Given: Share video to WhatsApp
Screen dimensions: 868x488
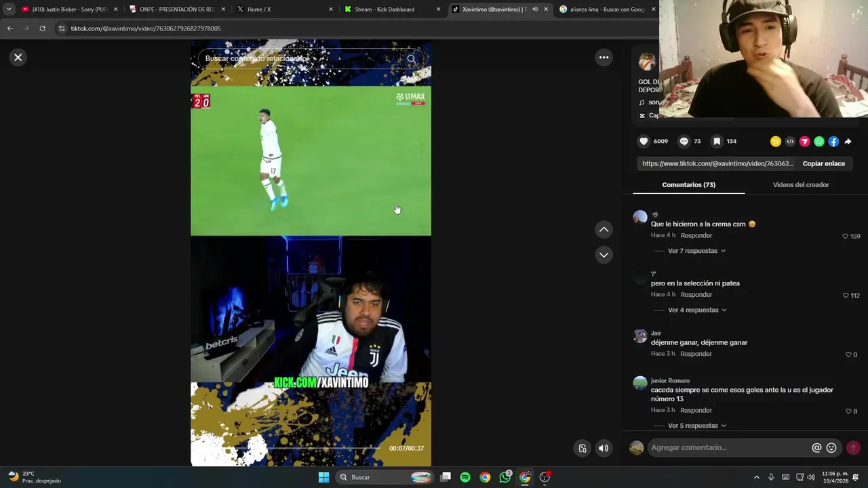Looking at the screenshot, I should tap(819, 142).
